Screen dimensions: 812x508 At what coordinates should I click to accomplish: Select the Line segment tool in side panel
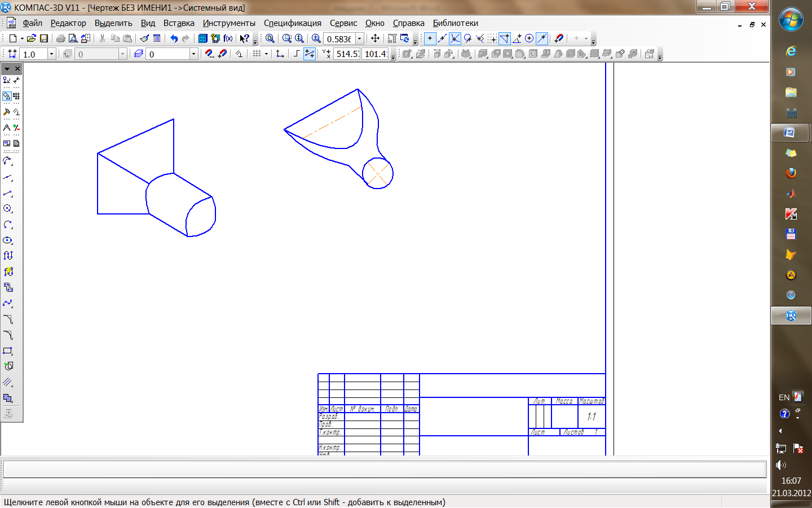point(8,193)
